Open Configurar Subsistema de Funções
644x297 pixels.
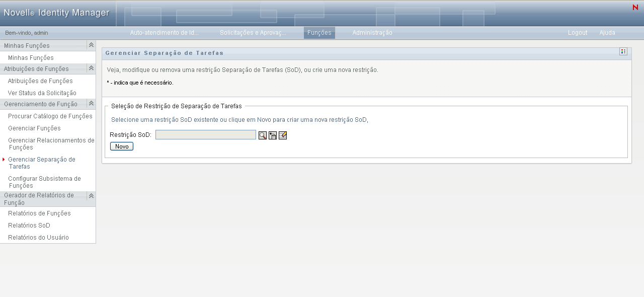44,182
